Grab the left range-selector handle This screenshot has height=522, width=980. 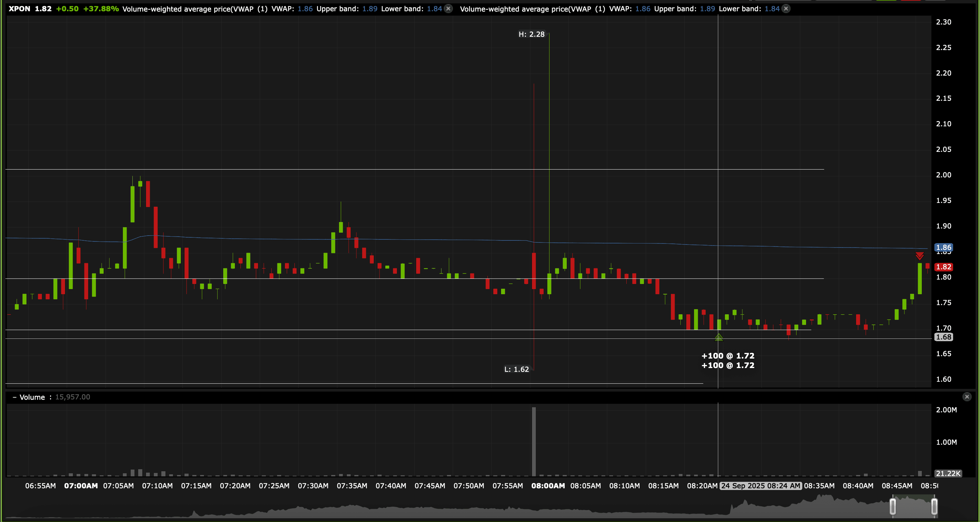coord(893,506)
